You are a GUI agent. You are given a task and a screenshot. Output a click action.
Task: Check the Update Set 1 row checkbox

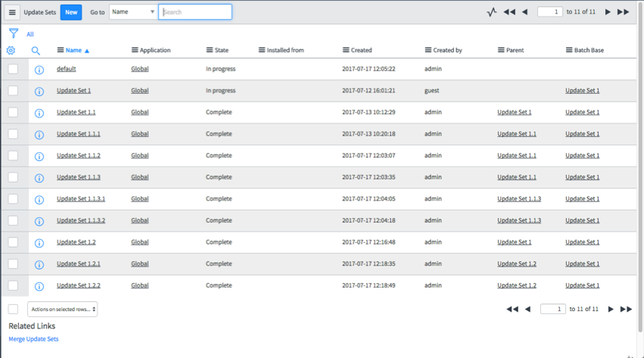(x=13, y=91)
